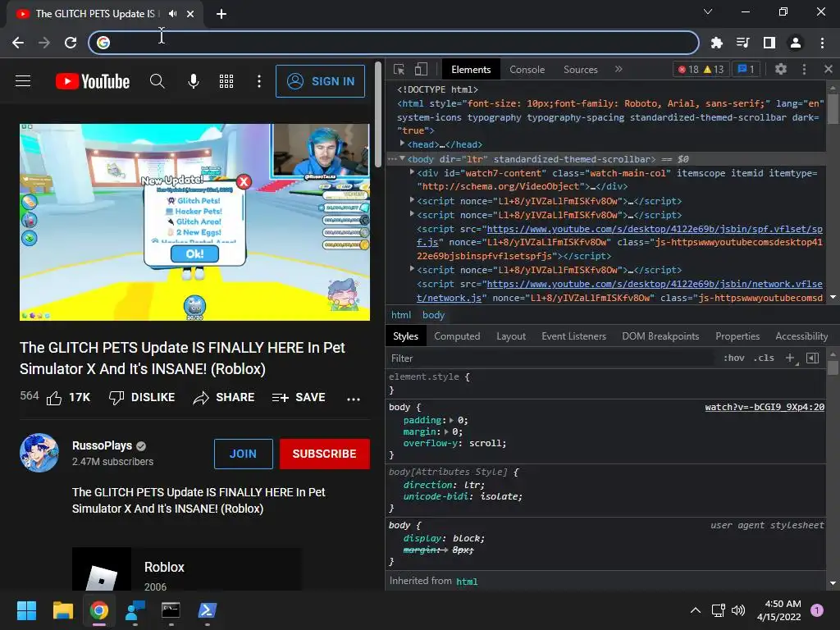Image resolution: width=840 pixels, height=630 pixels.
Task: Close the DevTools panel
Action: pyautogui.click(x=829, y=69)
